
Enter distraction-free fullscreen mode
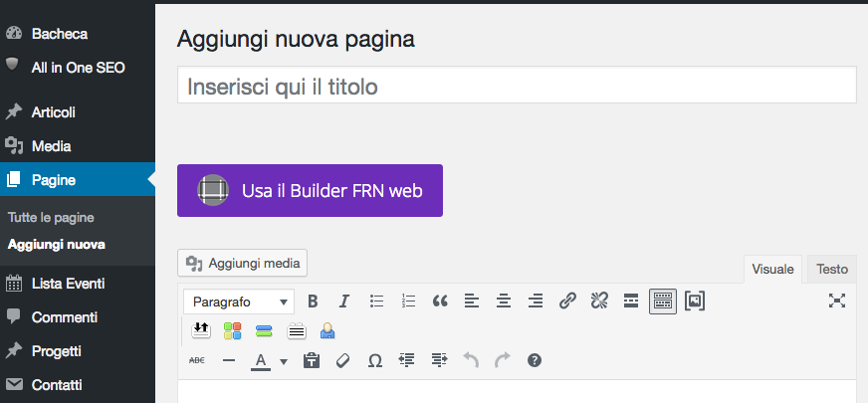pos(837,302)
